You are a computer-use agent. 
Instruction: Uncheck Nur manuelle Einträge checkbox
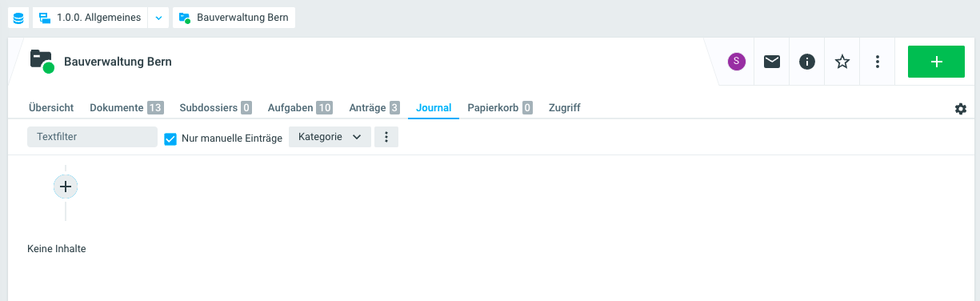coord(170,138)
